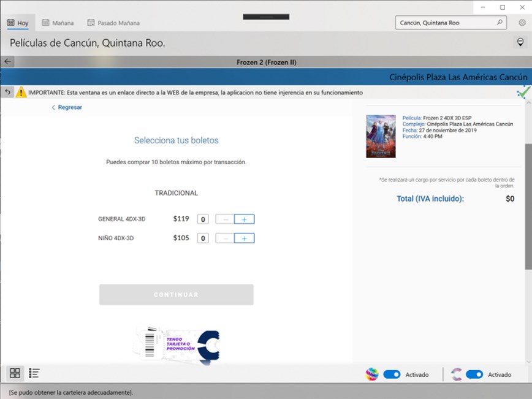Go back with the left arrow
Image resolution: width=532 pixels, height=399 pixels.
coord(7,62)
